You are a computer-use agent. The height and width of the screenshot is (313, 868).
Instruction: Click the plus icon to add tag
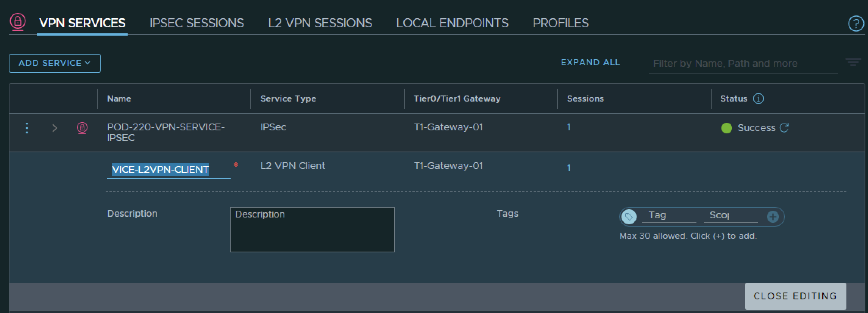[x=773, y=217]
